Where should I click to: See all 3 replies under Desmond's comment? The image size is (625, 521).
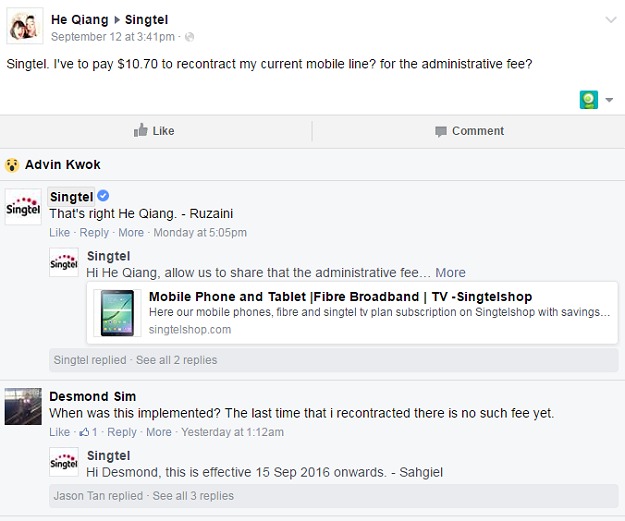[192, 496]
